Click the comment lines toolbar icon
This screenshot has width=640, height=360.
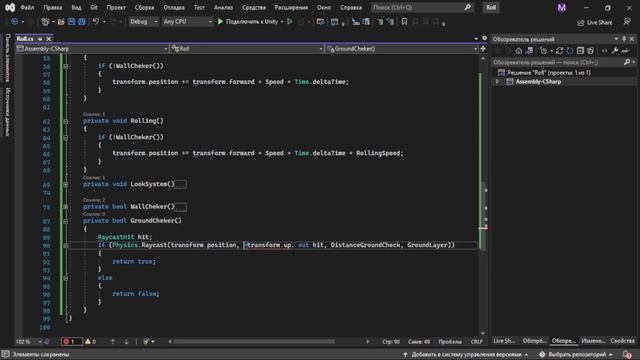[380, 22]
